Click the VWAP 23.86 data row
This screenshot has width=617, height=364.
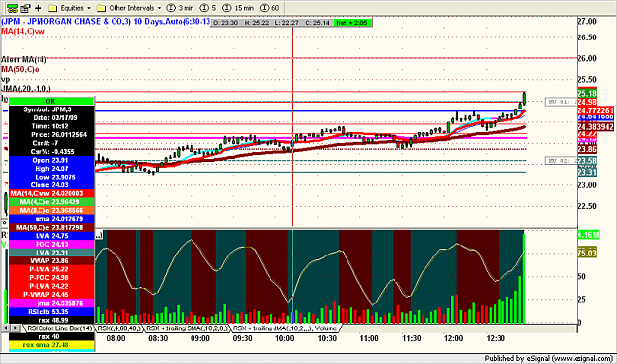point(51,260)
